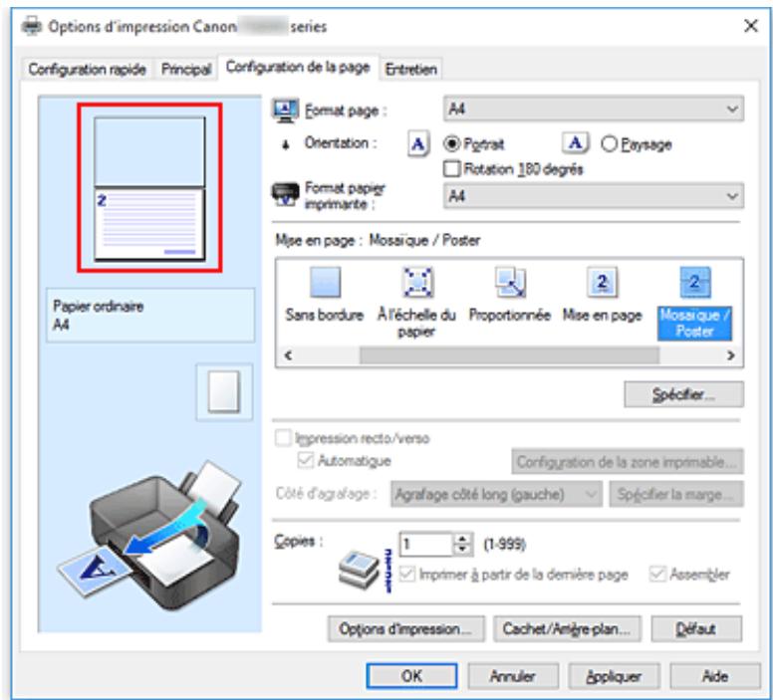
Task: Click the Format papier imprimante printer icon
Action: pos(286,195)
